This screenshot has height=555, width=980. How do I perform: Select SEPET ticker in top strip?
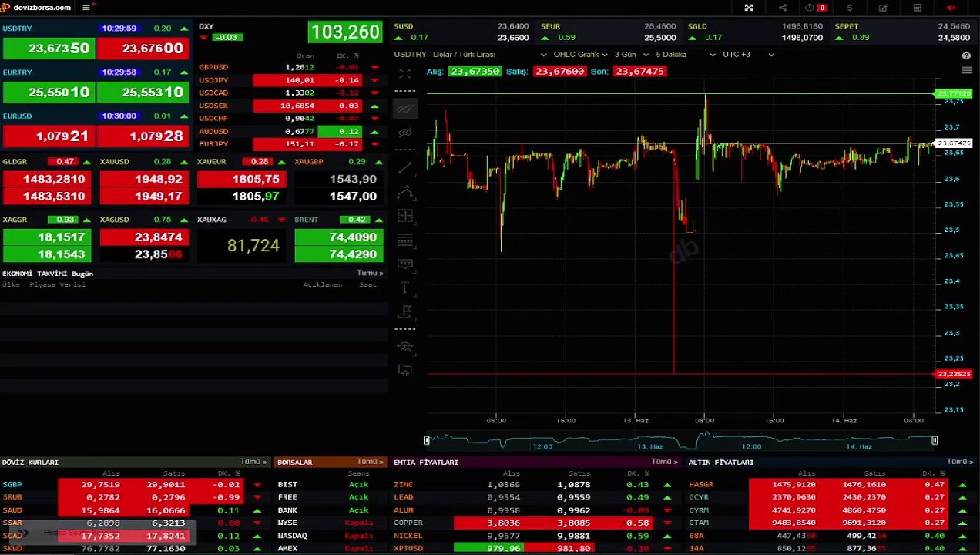[x=902, y=32]
